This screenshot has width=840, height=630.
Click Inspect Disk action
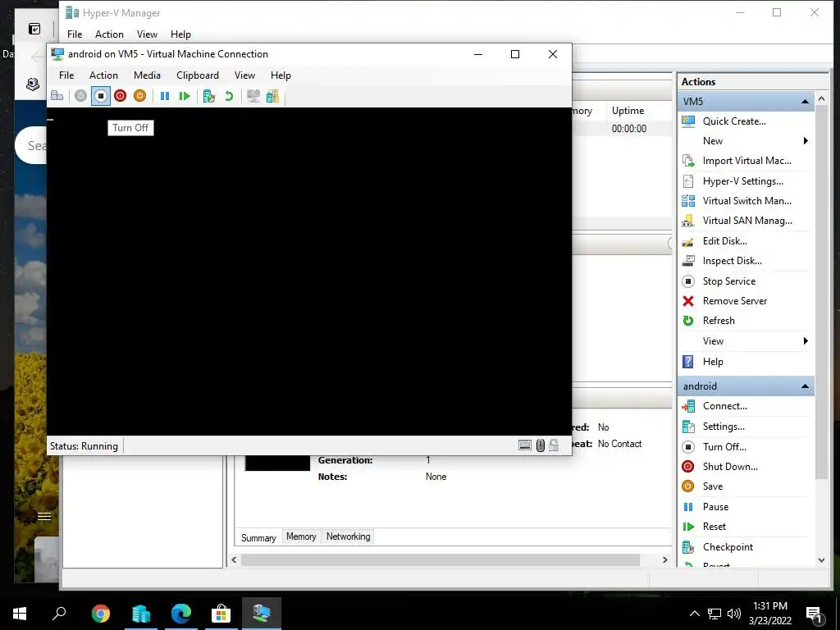tap(732, 261)
